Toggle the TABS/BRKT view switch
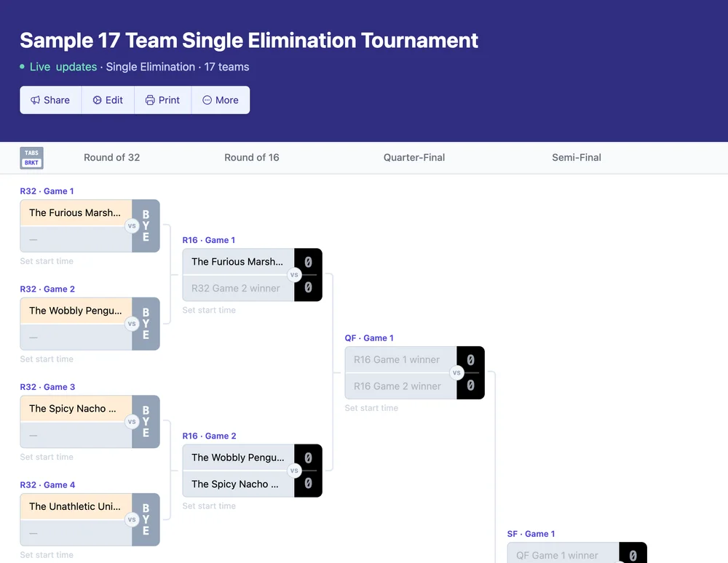This screenshot has width=728, height=563. click(31, 158)
